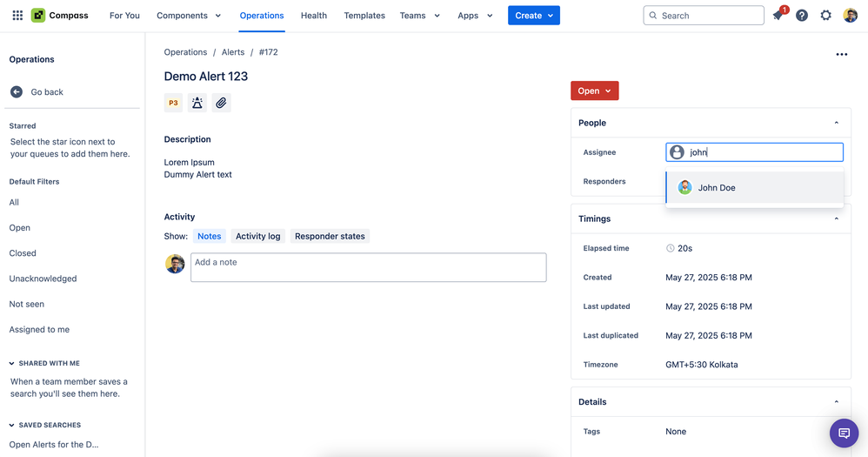
Task: Click the Tags value None
Action: pyautogui.click(x=676, y=432)
